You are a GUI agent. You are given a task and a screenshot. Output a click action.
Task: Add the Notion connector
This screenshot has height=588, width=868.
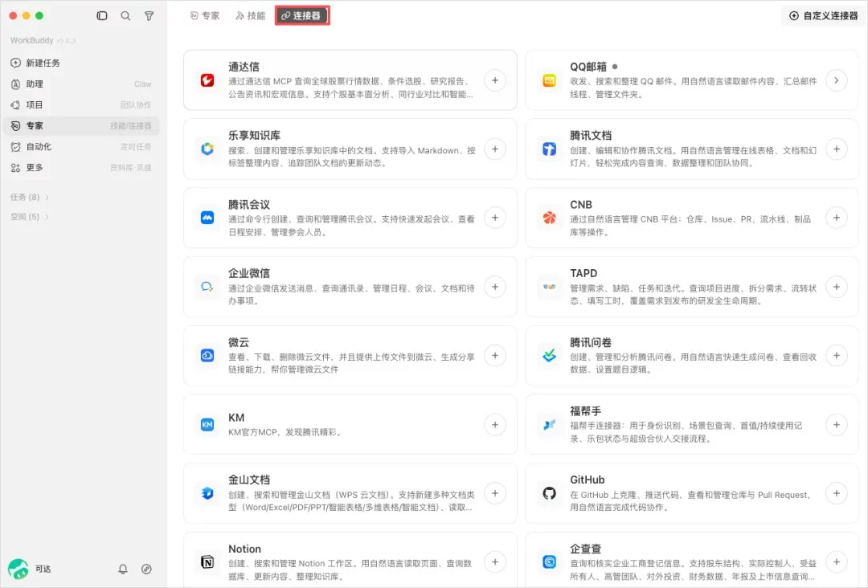pos(495,562)
